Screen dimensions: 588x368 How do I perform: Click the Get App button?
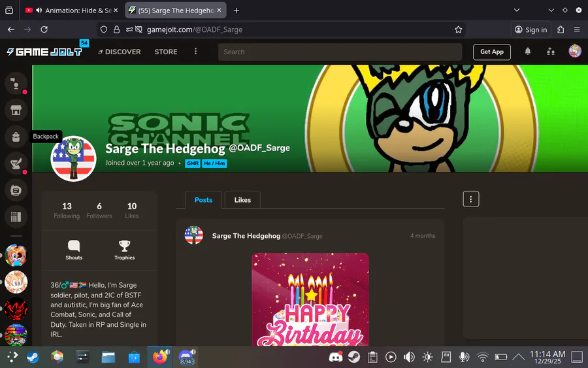pyautogui.click(x=491, y=52)
